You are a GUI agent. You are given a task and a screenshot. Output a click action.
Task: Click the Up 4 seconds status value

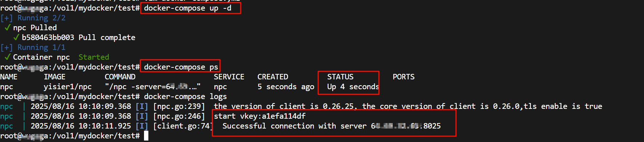coord(353,87)
